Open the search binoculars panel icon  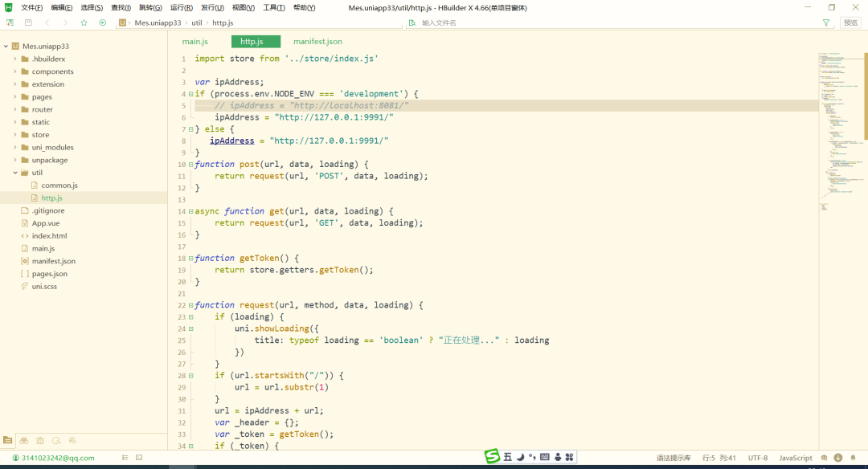pyautogui.click(x=24, y=440)
